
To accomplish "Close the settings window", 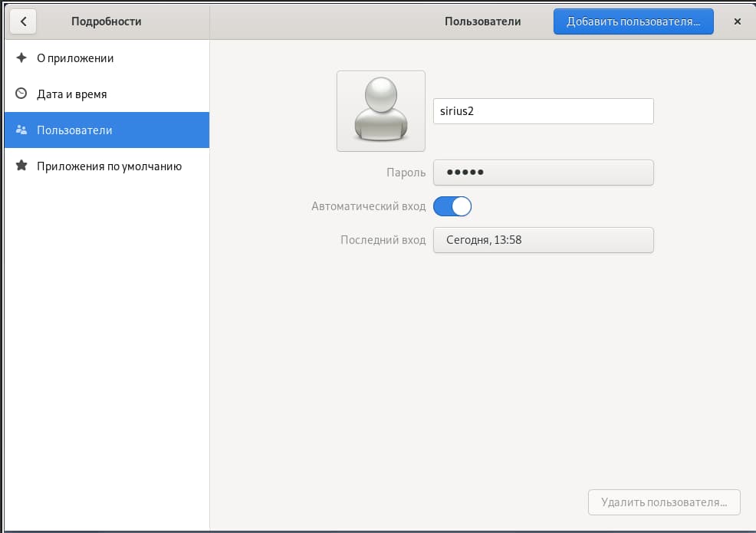I will point(737,21).
